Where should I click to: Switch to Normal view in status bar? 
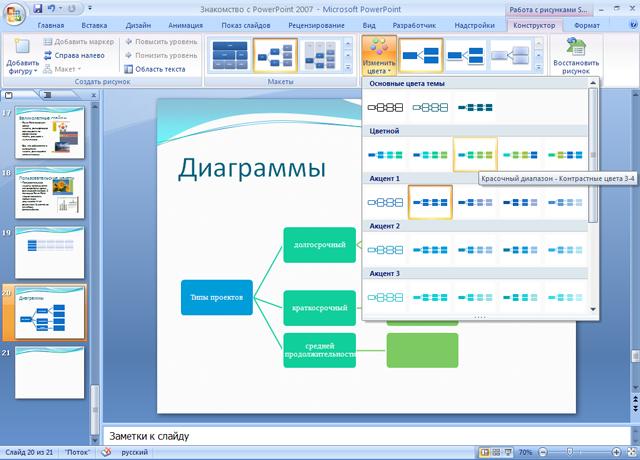click(x=485, y=453)
